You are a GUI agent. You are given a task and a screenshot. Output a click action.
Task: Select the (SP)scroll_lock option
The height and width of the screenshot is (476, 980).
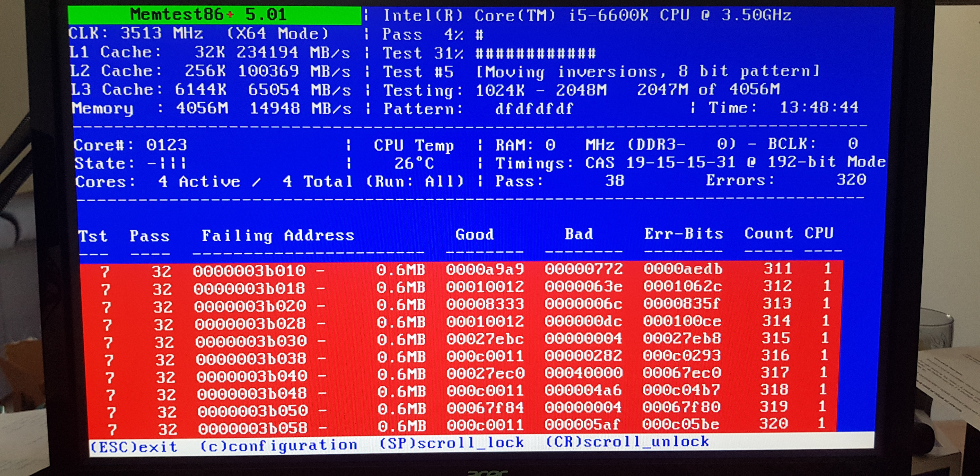point(451,443)
